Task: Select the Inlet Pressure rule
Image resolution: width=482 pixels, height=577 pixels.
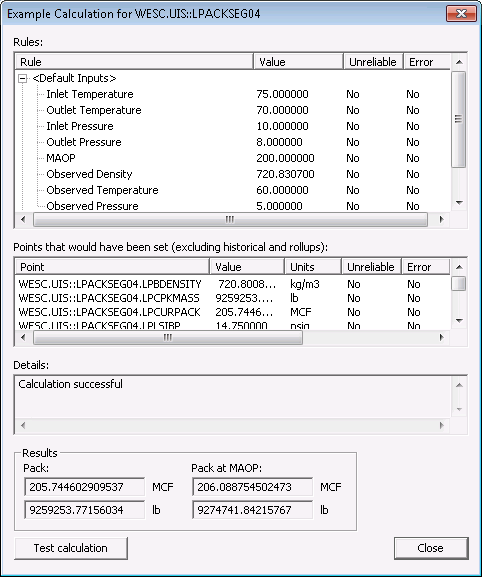Action: (x=80, y=126)
